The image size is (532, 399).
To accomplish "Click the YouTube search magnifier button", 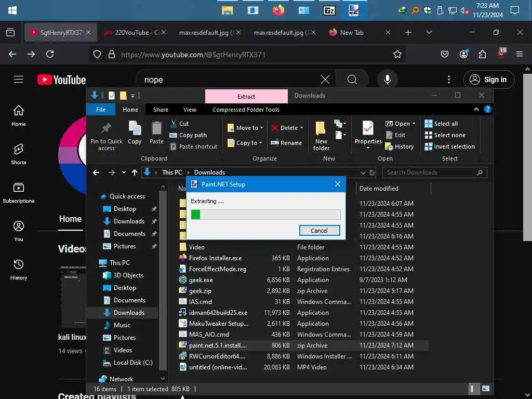I will 352,79.
